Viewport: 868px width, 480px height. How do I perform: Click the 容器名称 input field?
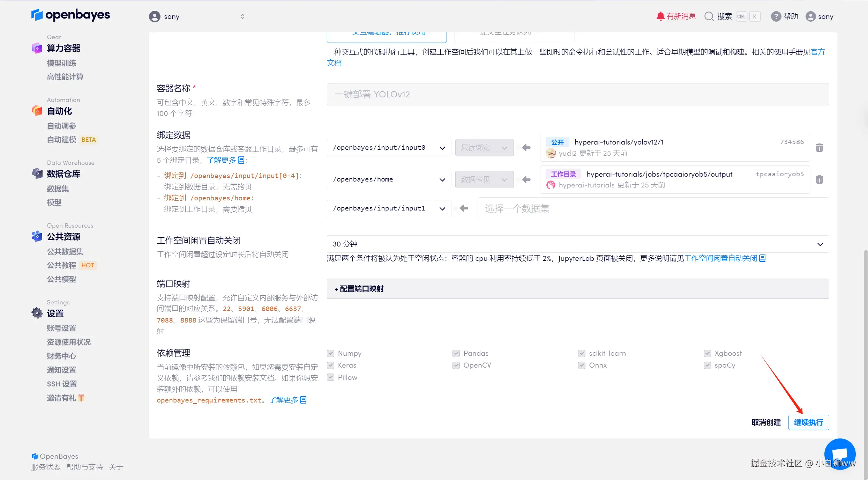click(578, 94)
